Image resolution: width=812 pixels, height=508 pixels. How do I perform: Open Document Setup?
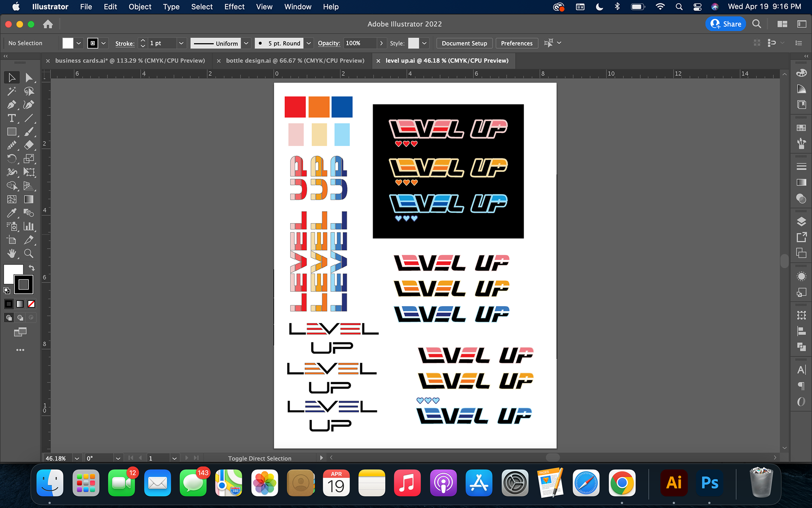click(x=464, y=43)
